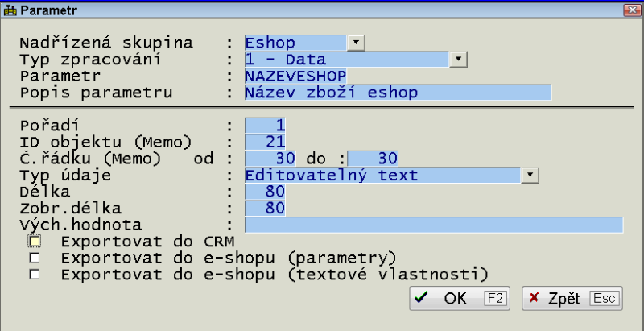Expand the Typ zpracování dropdown
Viewport: 644px width, 331px height.
[458, 59]
